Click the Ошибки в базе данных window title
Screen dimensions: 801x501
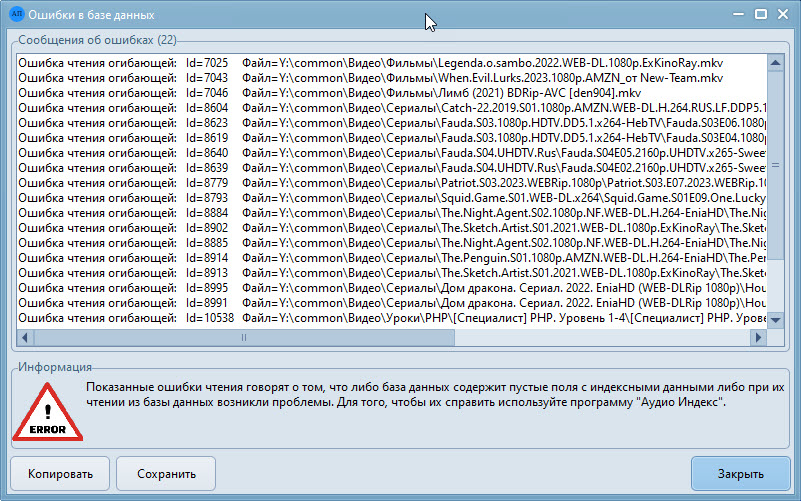pyautogui.click(x=91, y=15)
